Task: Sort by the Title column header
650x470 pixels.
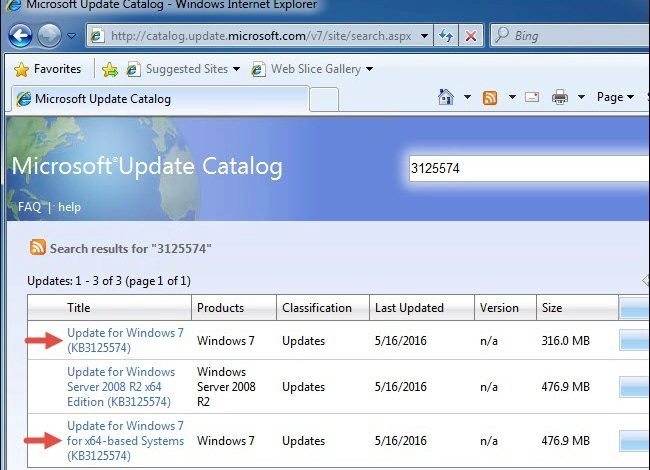Action: (x=79, y=308)
